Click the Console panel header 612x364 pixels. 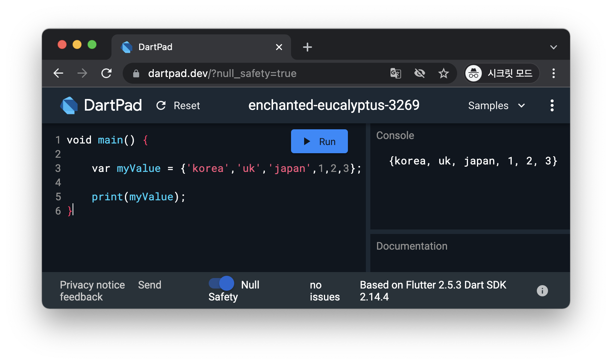[x=395, y=135]
